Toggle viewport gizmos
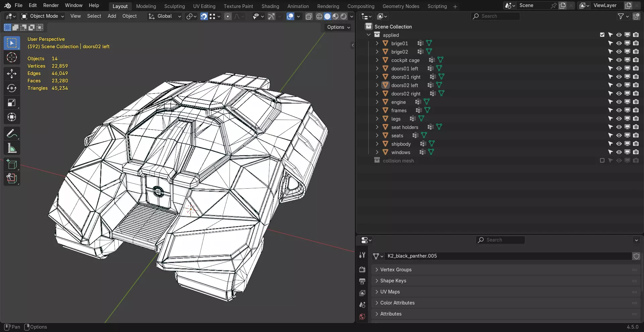Viewport: 644px width, 332px height. (271, 16)
